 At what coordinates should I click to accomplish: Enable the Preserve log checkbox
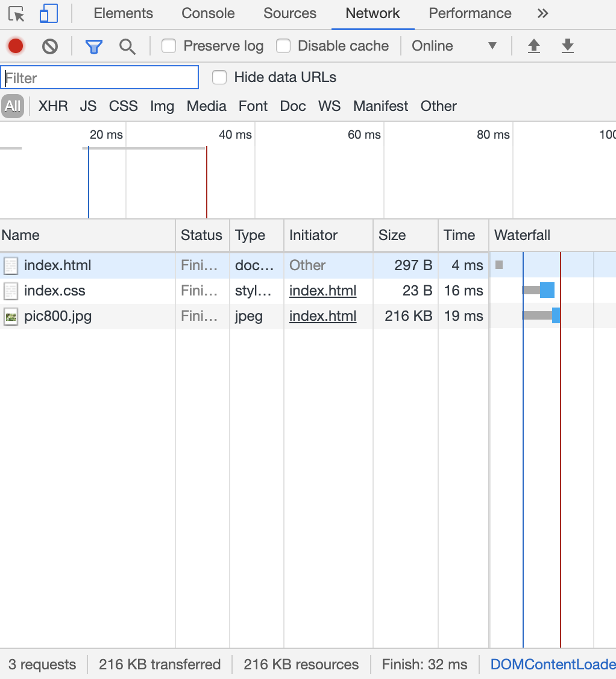[169, 46]
